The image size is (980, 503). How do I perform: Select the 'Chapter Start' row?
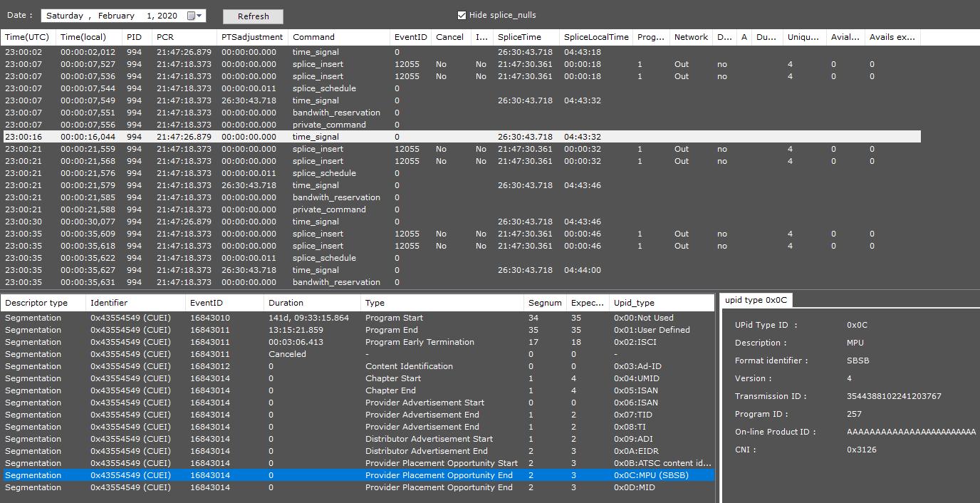tap(358, 378)
